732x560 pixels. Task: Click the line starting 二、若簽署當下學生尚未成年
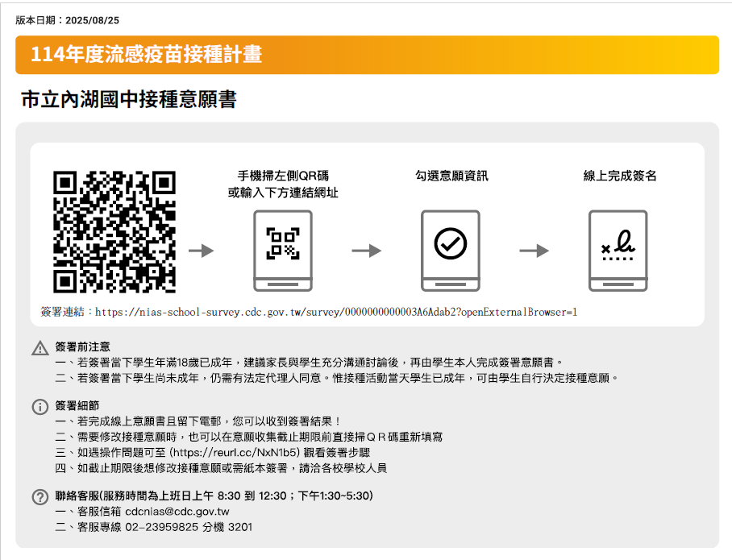(336, 378)
